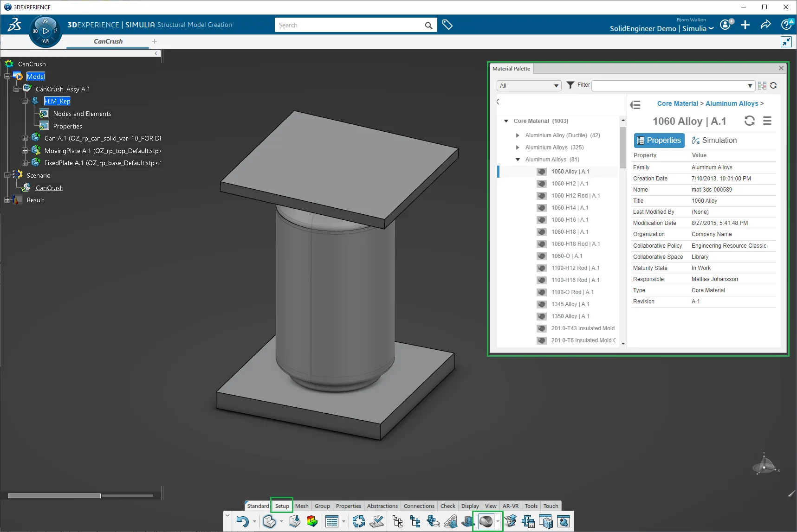Image resolution: width=797 pixels, height=532 pixels.
Task: Open the SolidEngineer Demo | Simulia dropdown
Action: [662, 28]
